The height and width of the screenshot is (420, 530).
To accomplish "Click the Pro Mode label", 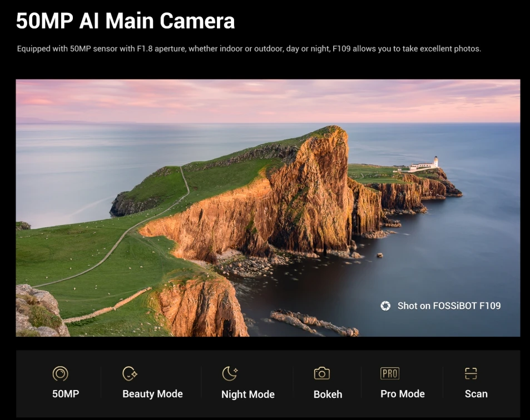I will coord(403,394).
